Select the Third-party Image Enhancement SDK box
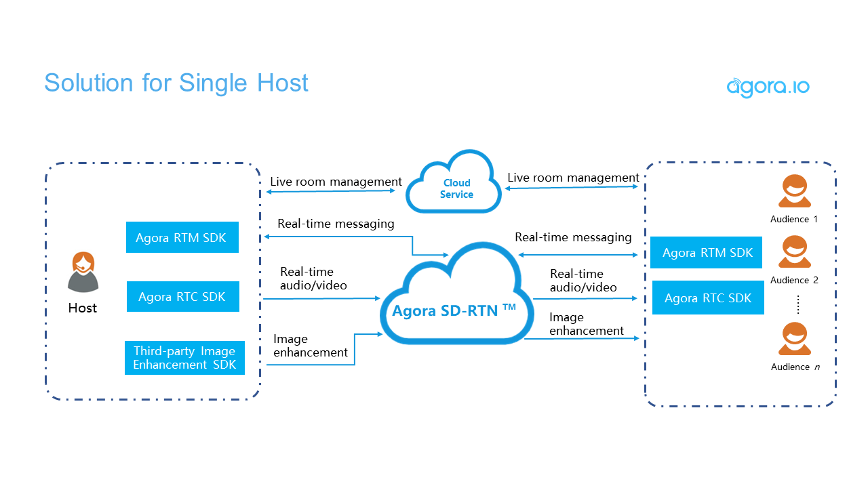Image resolution: width=868 pixels, height=488 pixels. point(184,358)
